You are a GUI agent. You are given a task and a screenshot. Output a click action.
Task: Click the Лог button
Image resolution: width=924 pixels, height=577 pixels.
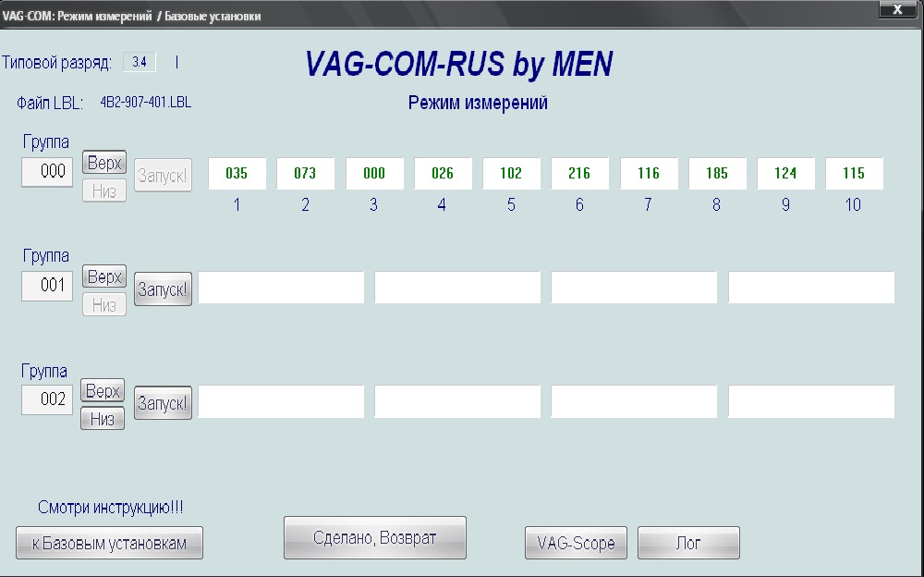pyautogui.click(x=688, y=543)
